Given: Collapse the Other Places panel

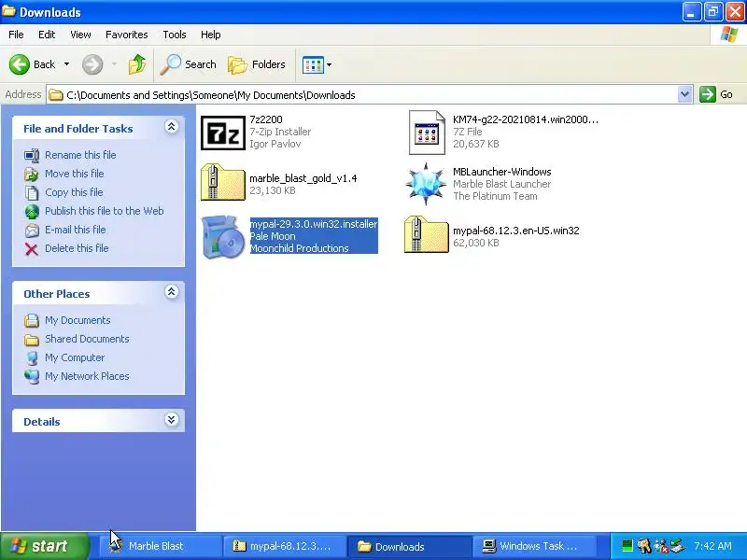Looking at the screenshot, I should pos(172,292).
